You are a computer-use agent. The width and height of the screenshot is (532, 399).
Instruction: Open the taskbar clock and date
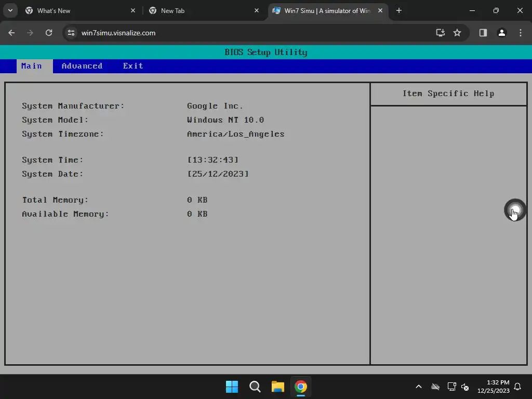494,387
